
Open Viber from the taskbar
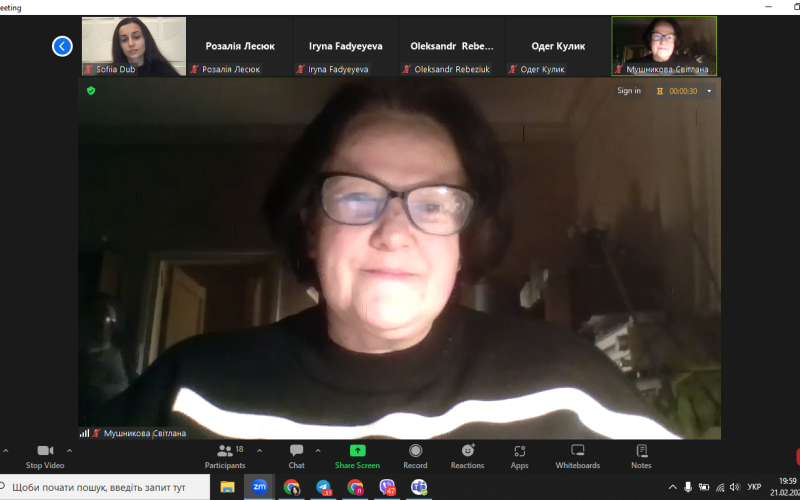387,487
